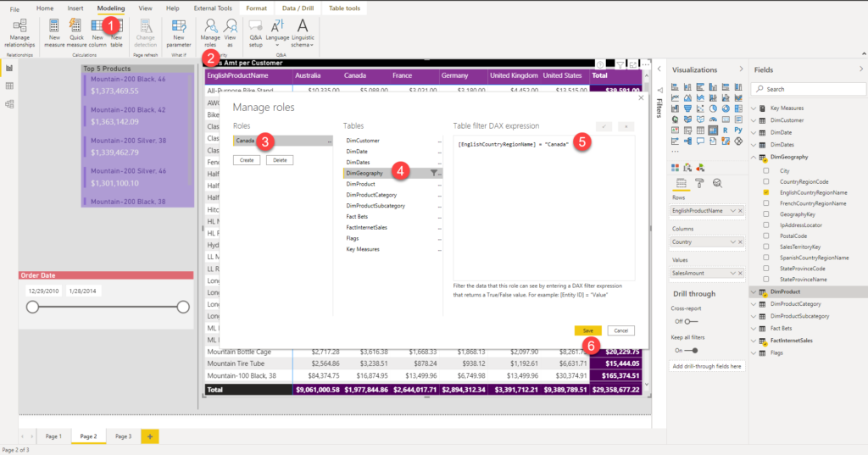The width and height of the screenshot is (868, 455).
Task: Click the Q&A setup icon
Action: 255,33
